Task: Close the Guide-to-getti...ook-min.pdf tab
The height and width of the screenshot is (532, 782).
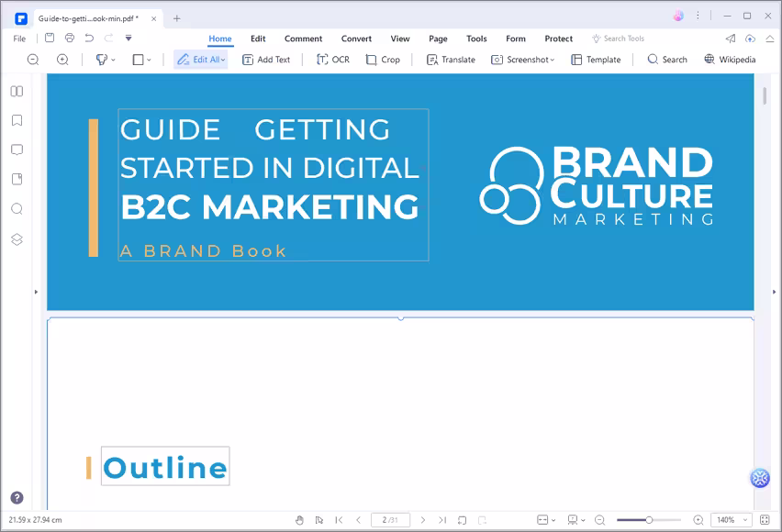Action: click(x=153, y=18)
